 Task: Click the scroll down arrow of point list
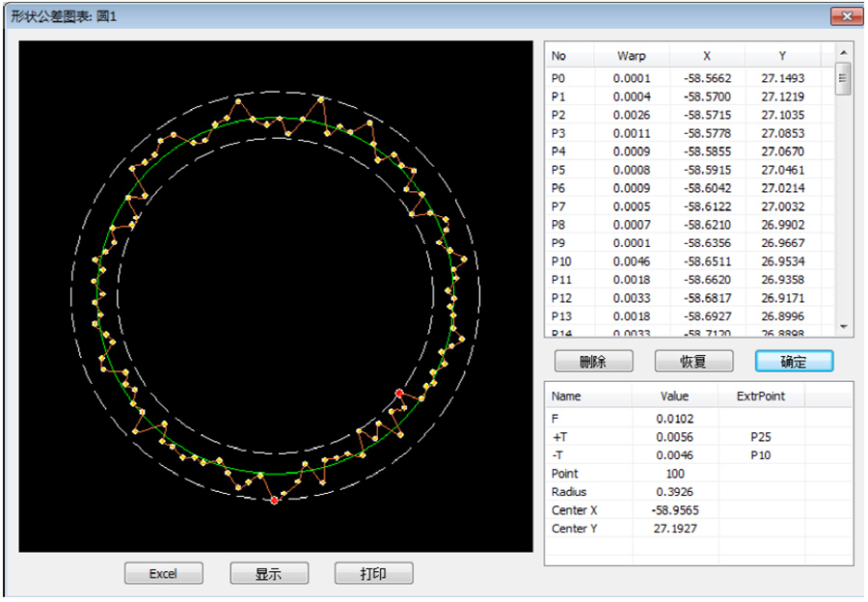tap(844, 328)
